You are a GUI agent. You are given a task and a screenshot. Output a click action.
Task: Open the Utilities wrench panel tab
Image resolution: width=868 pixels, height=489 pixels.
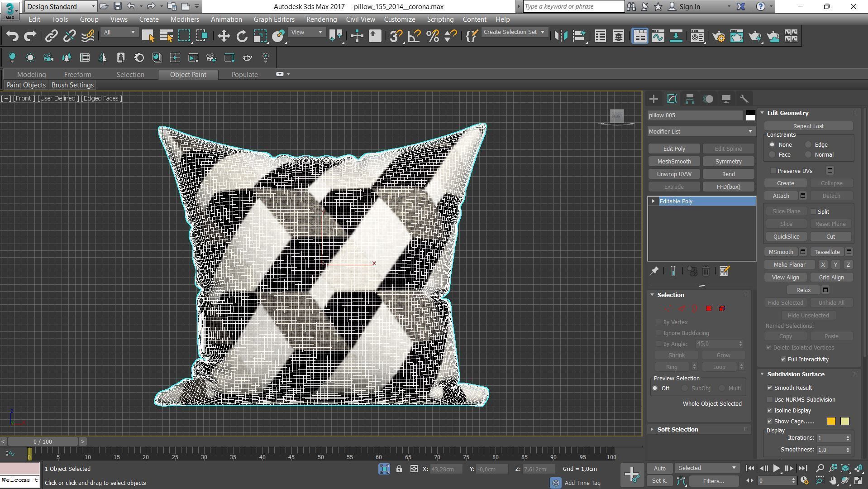click(x=744, y=99)
